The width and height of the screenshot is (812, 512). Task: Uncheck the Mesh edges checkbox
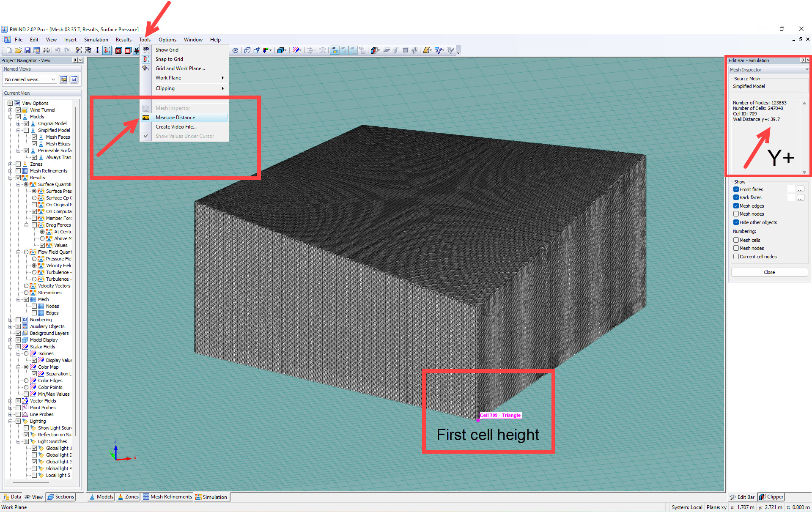tap(736, 206)
